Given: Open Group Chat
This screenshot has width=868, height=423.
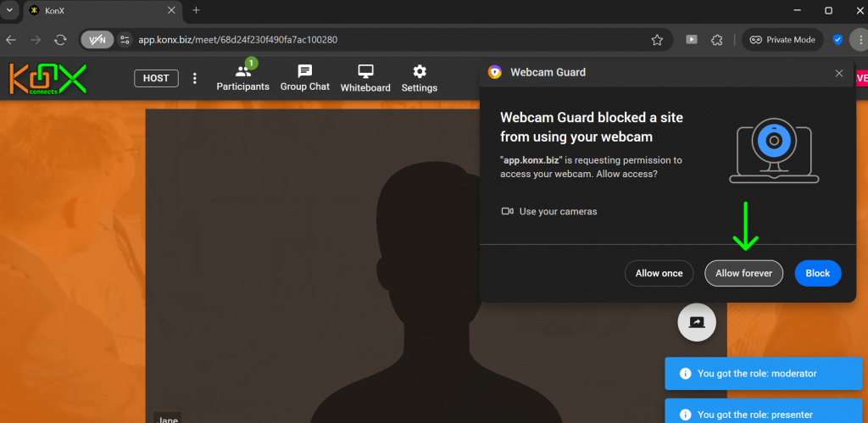Looking at the screenshot, I should 304,77.
